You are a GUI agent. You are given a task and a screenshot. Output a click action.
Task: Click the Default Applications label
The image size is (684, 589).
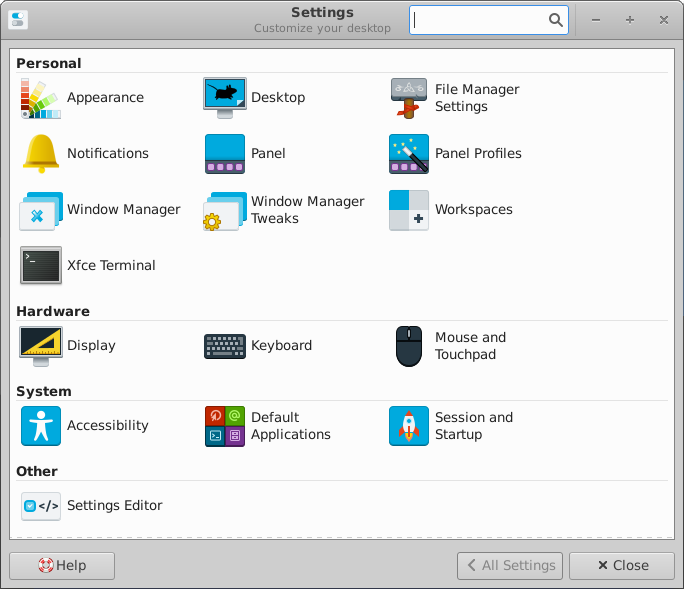[x=291, y=426]
